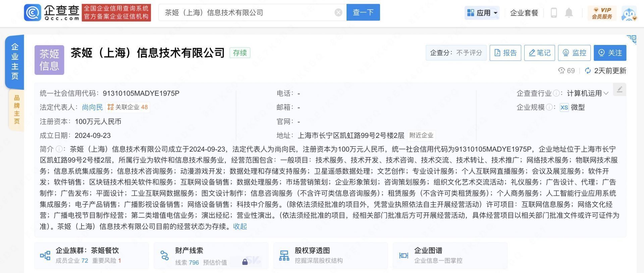Open the 企业族群 茶姬餐饮 card
The image size is (644, 273).
pyautogui.click(x=91, y=256)
